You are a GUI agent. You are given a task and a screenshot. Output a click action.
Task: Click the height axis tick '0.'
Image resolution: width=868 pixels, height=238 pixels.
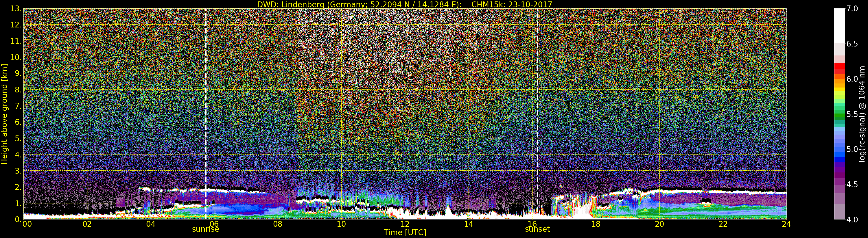point(18,220)
